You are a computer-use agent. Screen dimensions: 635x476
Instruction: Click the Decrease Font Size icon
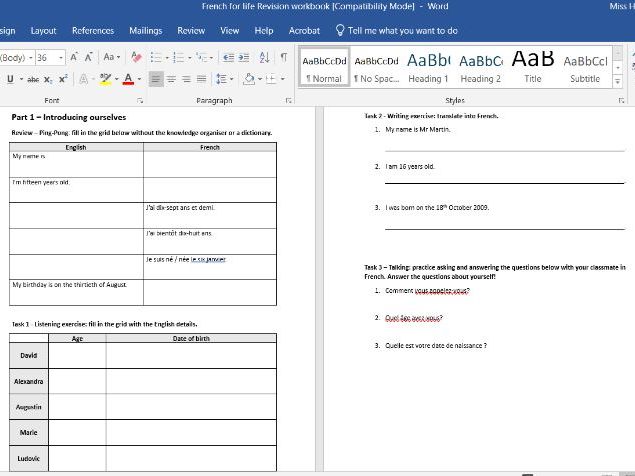coord(89,58)
